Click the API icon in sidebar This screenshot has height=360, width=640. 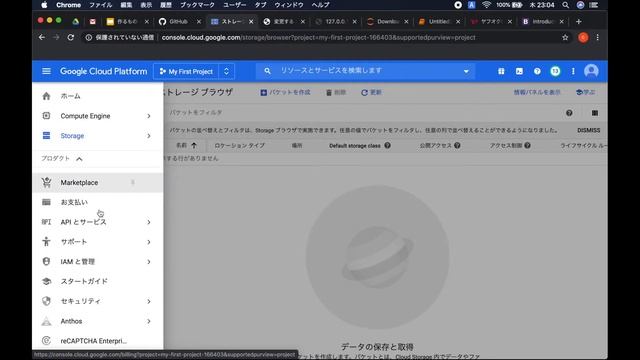[46, 222]
